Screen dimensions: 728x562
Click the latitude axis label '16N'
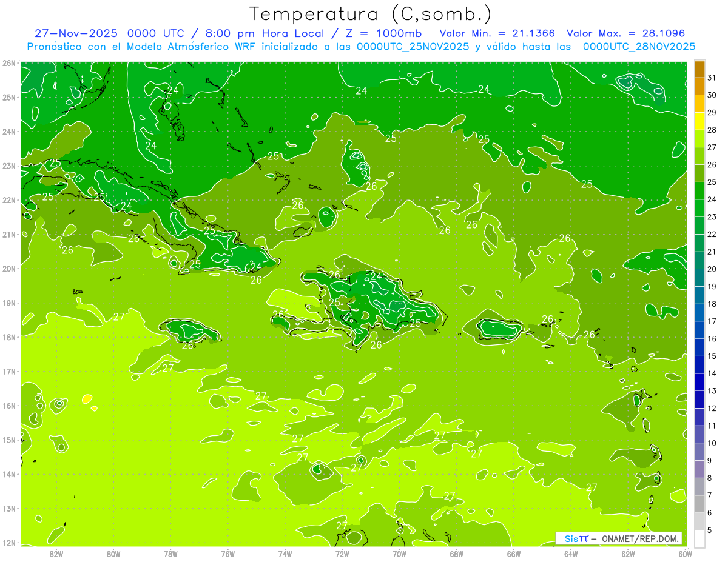pyautogui.click(x=9, y=406)
